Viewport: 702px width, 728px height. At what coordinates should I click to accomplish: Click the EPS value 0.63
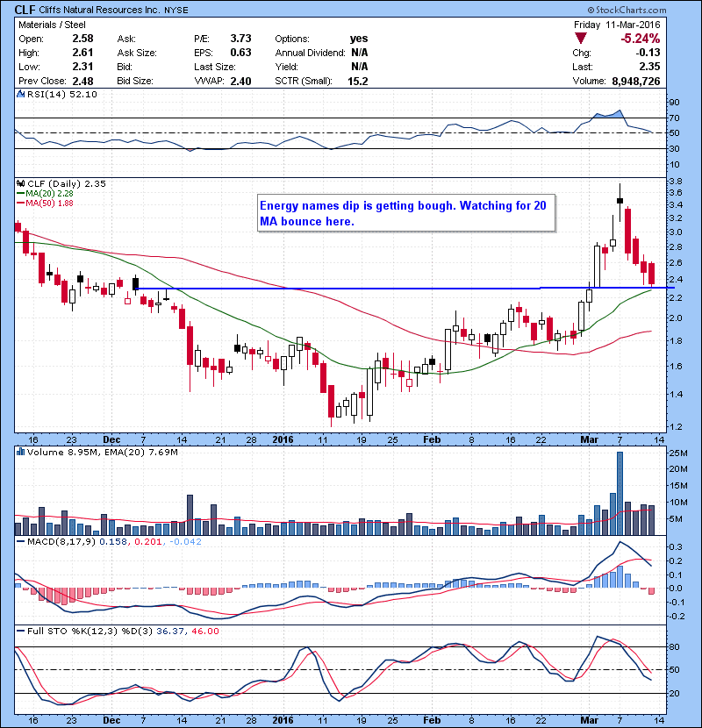point(240,53)
